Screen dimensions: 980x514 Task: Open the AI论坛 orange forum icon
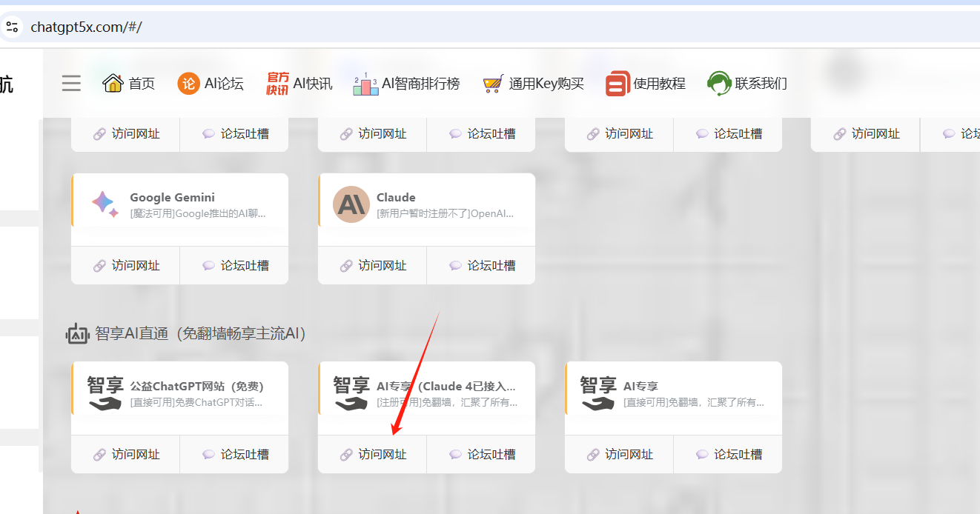tap(188, 83)
